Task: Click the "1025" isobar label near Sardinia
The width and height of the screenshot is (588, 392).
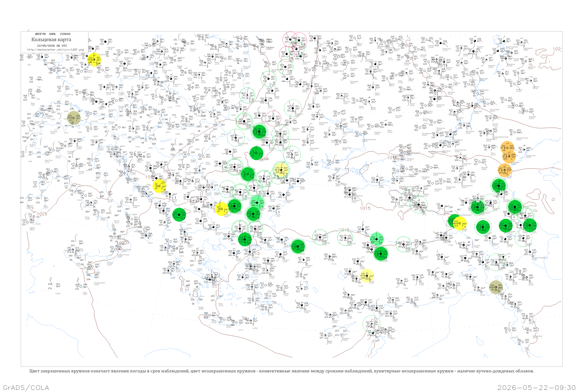Action: coord(42,214)
